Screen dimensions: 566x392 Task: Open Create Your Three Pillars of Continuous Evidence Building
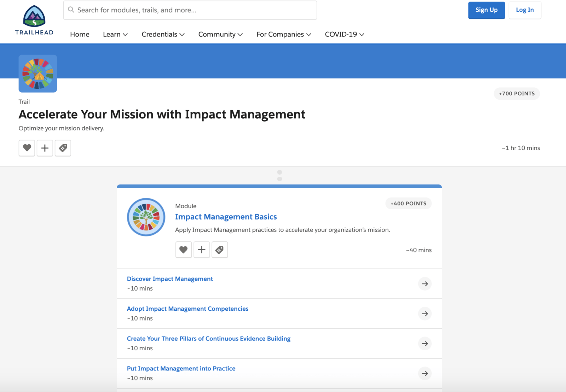(209, 339)
